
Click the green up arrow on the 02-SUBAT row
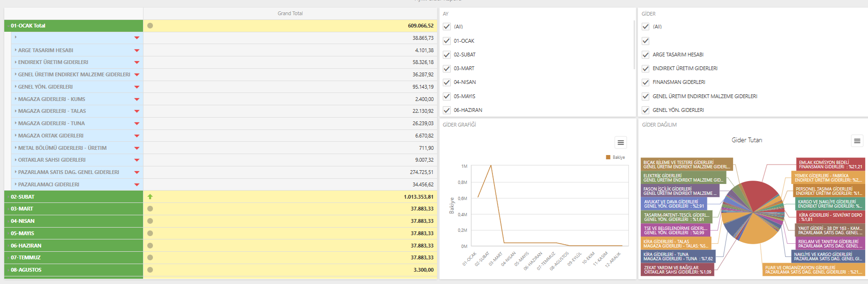point(150,196)
